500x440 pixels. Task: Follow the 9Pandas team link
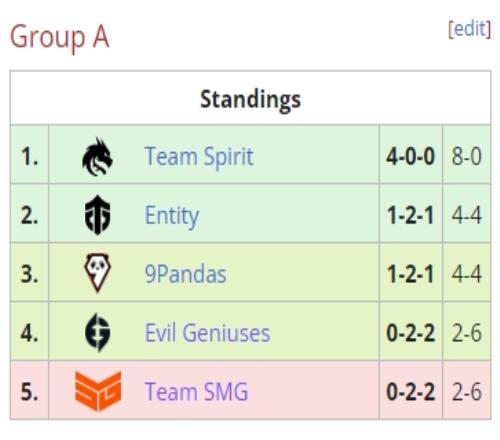[185, 274]
